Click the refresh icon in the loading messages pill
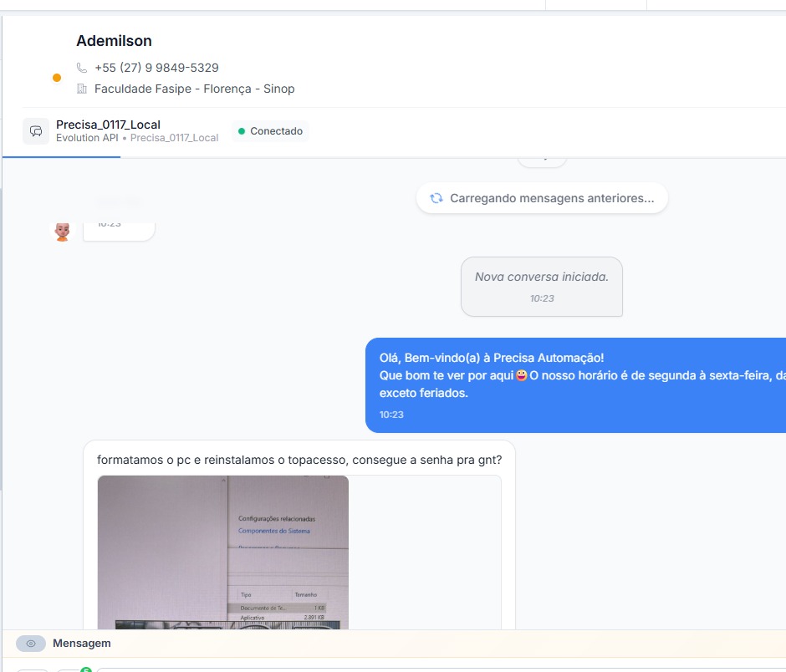Image resolution: width=786 pixels, height=672 pixels. point(436,198)
